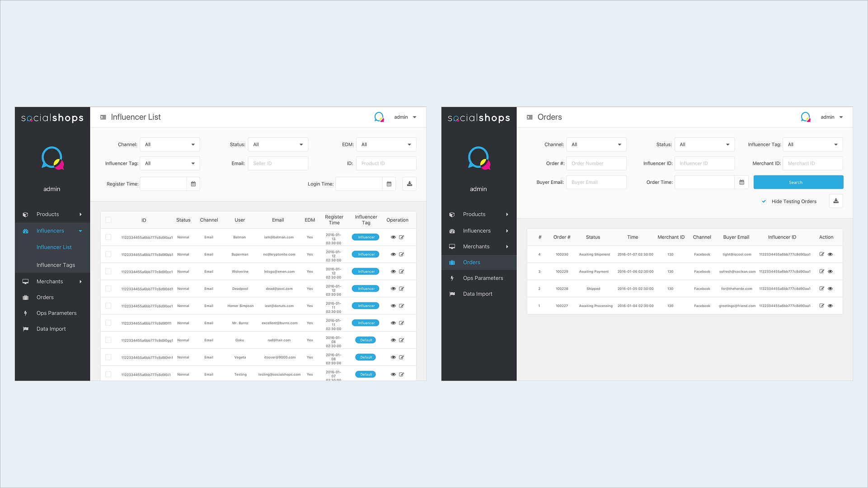Image resolution: width=868 pixels, height=488 pixels.
Task: Expand Influencer Tag dropdown in Orders panel
Action: [812, 144]
